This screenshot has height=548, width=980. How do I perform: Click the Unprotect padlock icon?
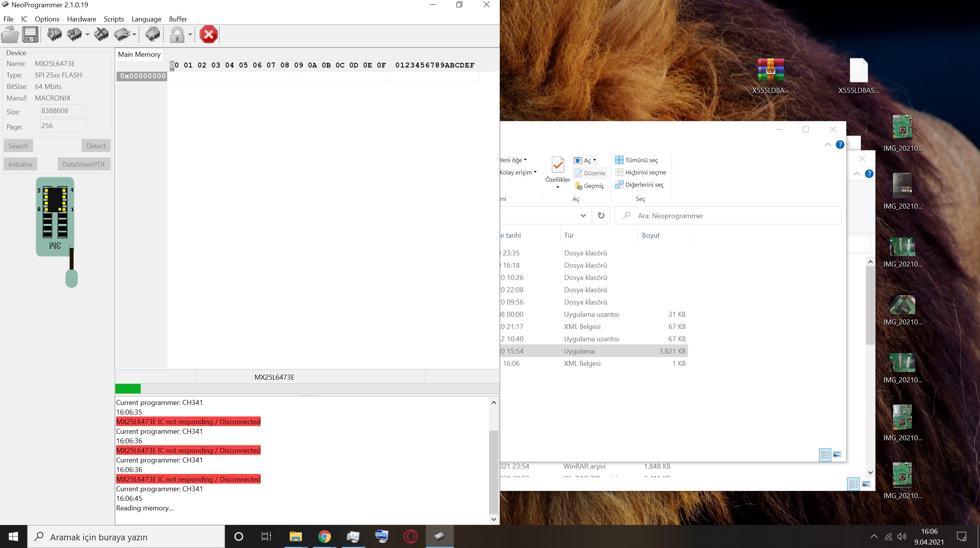177,35
